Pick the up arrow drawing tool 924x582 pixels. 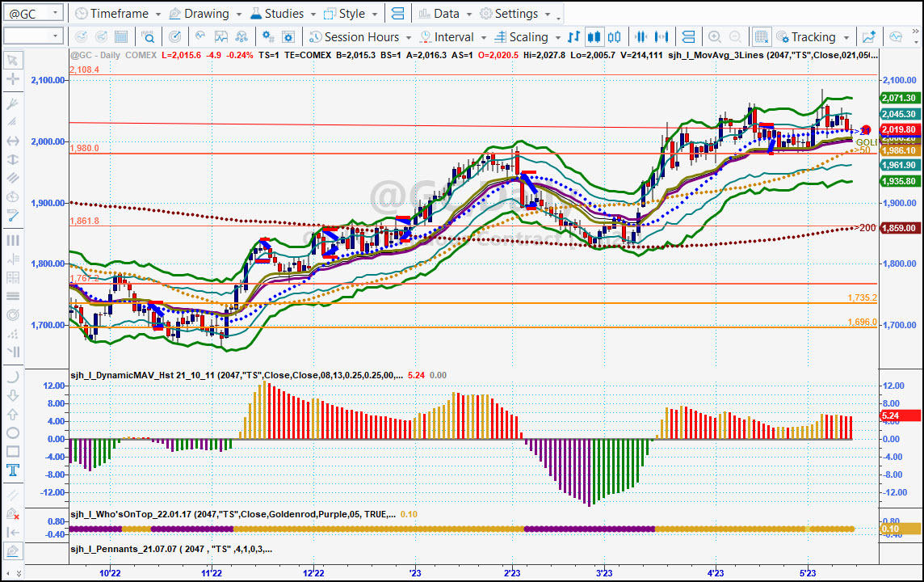[x=12, y=414]
